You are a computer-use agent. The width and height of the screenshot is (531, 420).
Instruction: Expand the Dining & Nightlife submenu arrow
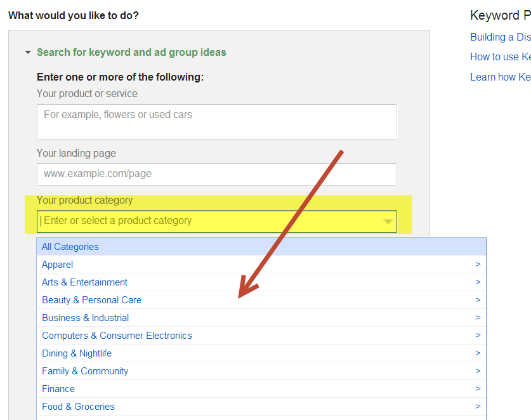point(478,353)
